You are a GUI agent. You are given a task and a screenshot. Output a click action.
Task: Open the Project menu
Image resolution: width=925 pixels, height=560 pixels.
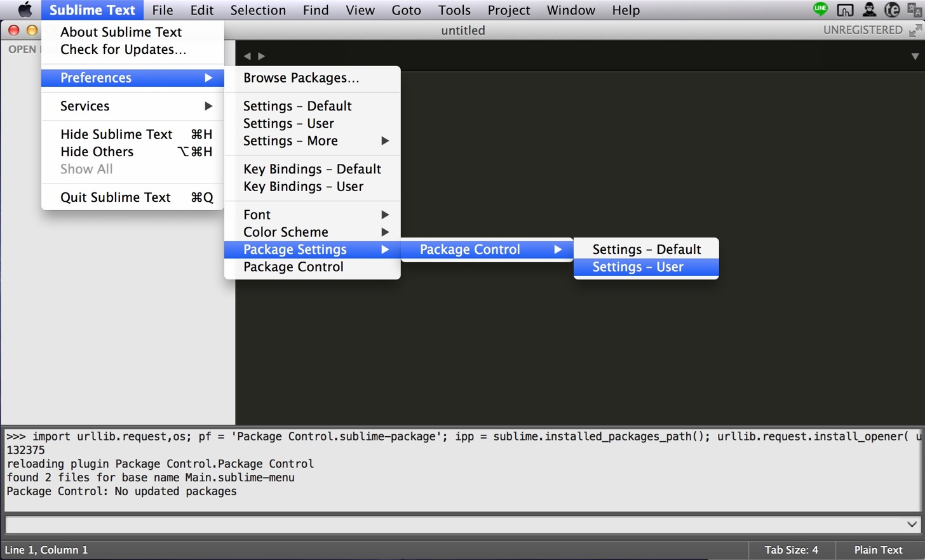pyautogui.click(x=509, y=10)
